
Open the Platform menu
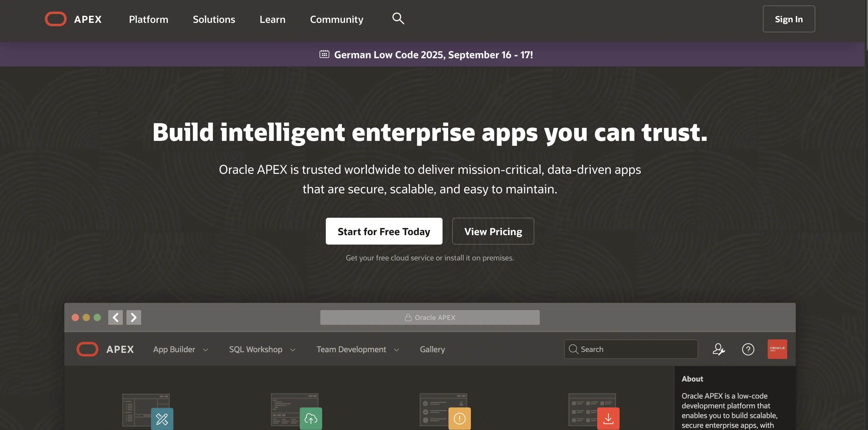149,19
